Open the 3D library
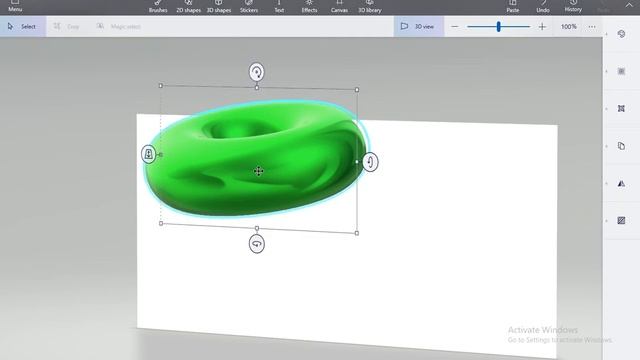 (x=370, y=7)
